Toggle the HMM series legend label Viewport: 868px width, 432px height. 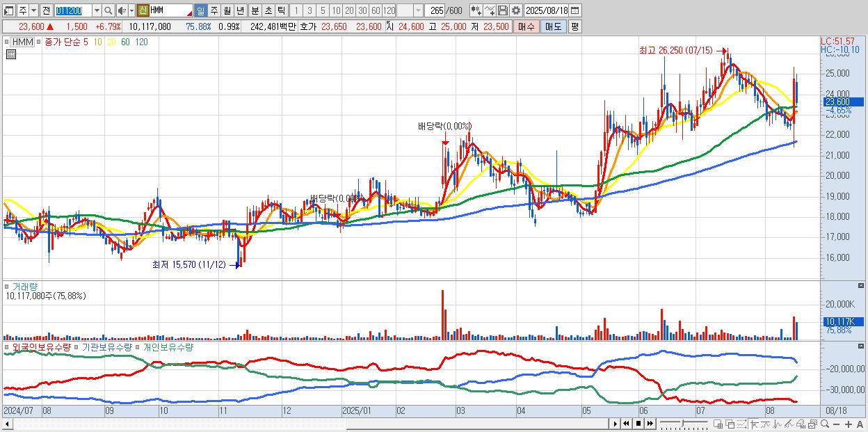[22, 42]
